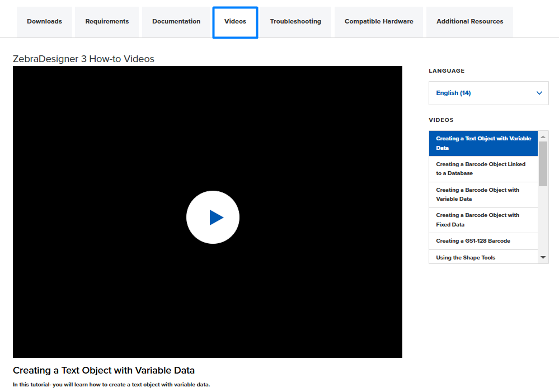Choose Creating a Barcode Object Linked to Database
Viewport: 559px width, 392px height.
[x=483, y=169]
